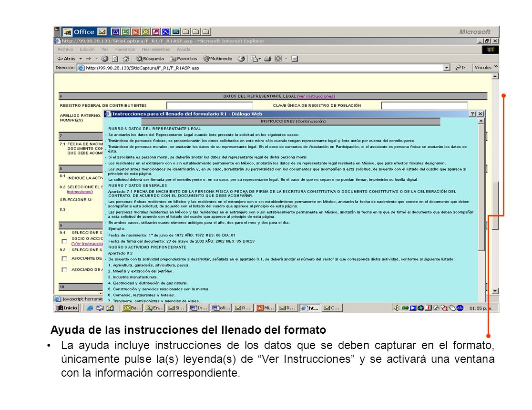
Task: Open 'instrucciones' link under section 8.2
Action: [x=80, y=192]
